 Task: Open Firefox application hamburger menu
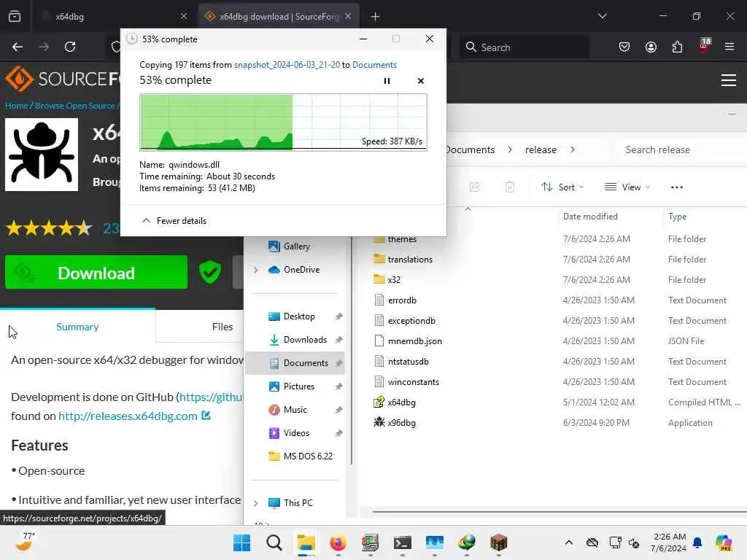point(729,47)
